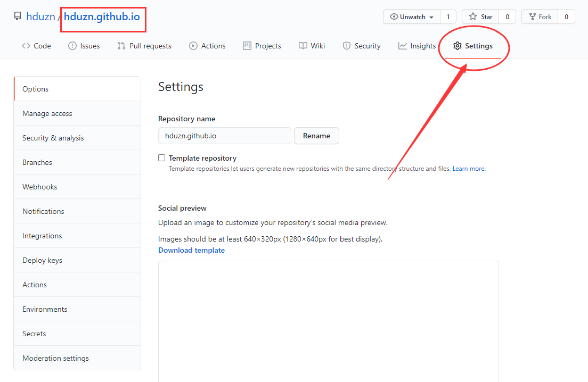Click the Repository name text field
The image size is (588, 382).
224,136
